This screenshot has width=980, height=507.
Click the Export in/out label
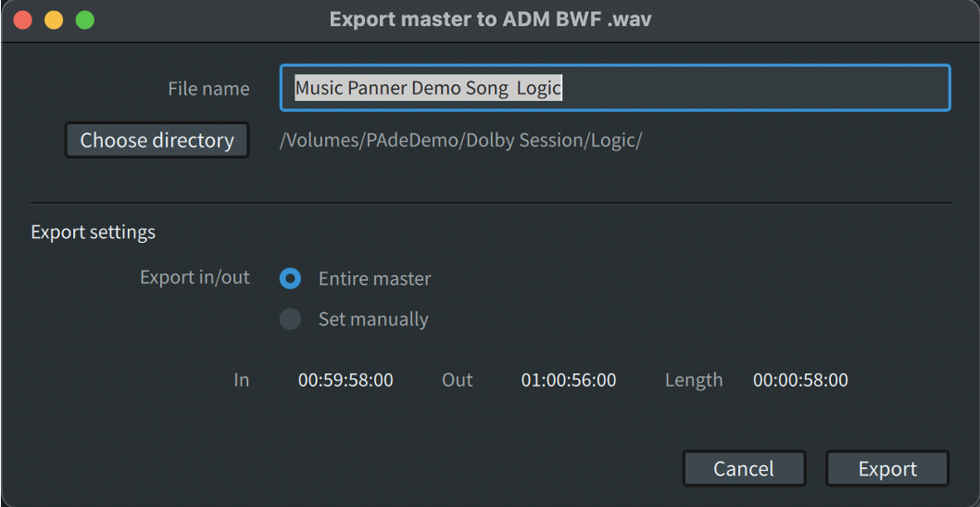195,278
